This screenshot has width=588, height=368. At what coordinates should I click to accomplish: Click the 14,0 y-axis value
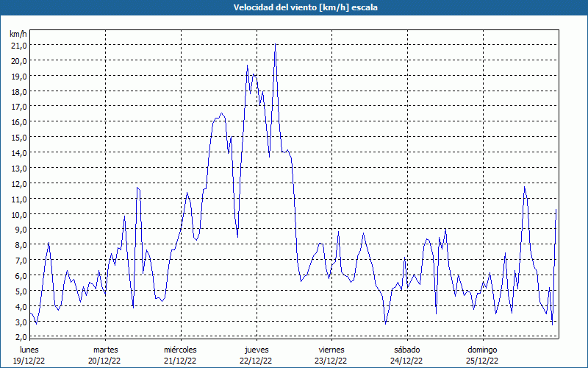pyautogui.click(x=19, y=153)
